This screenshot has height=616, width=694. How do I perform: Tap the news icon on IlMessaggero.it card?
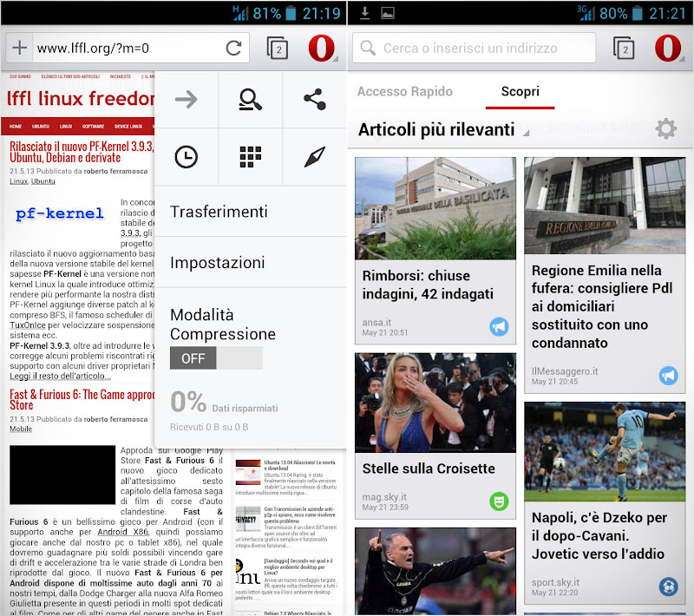click(x=668, y=376)
